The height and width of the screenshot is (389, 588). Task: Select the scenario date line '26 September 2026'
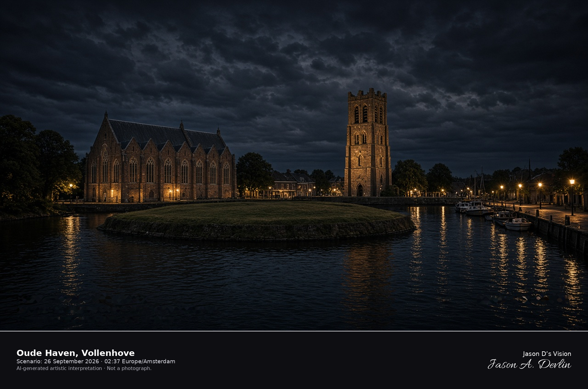tap(71, 361)
